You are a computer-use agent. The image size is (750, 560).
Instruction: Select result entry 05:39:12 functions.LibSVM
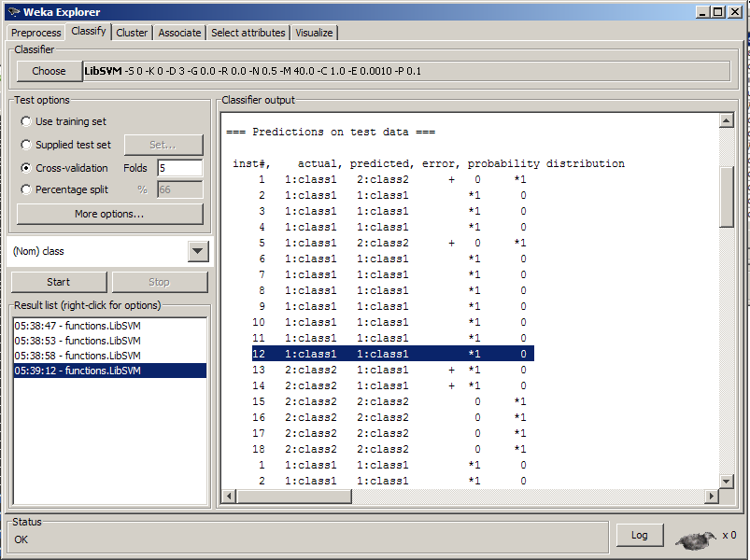click(110, 371)
